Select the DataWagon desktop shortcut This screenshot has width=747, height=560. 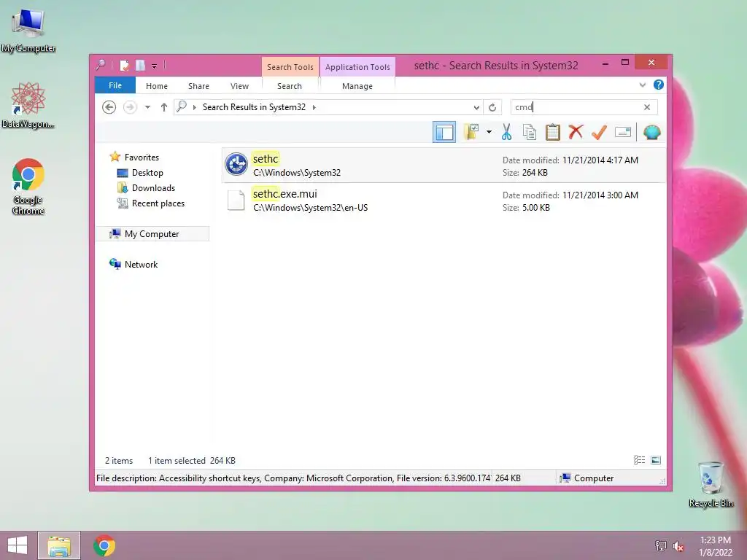pyautogui.click(x=28, y=105)
